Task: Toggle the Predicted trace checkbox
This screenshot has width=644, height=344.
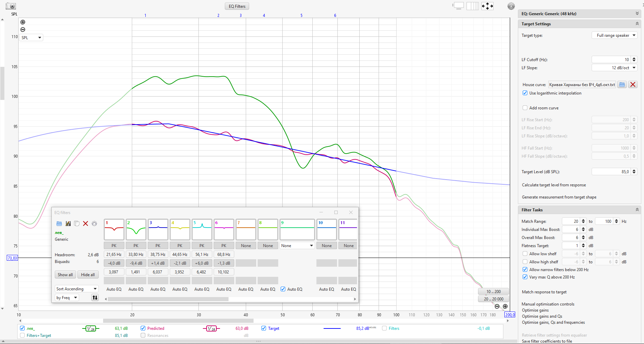Action: pyautogui.click(x=143, y=328)
